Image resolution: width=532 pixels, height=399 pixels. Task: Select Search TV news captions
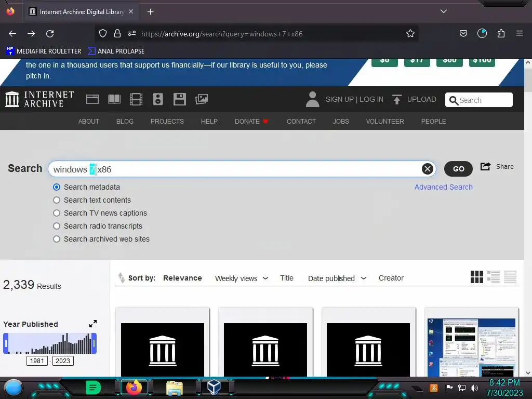point(57,212)
